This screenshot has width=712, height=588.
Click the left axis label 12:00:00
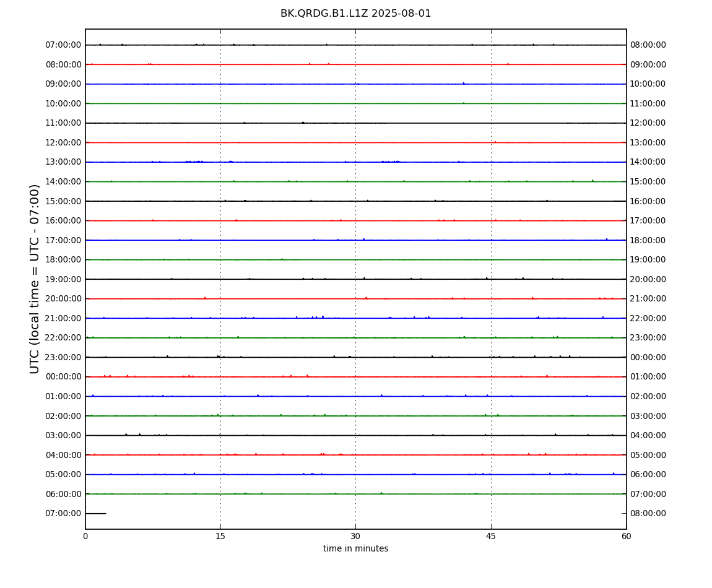coord(63,142)
